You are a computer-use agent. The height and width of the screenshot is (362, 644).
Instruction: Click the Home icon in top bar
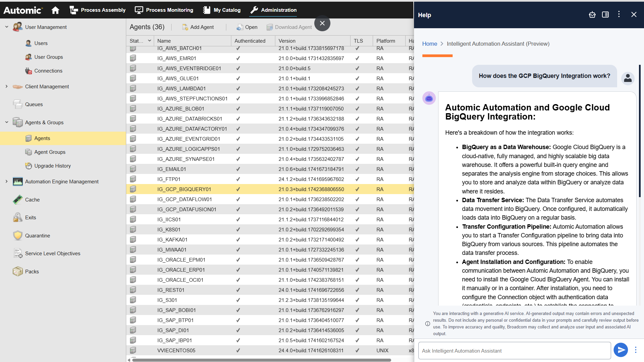tap(55, 10)
